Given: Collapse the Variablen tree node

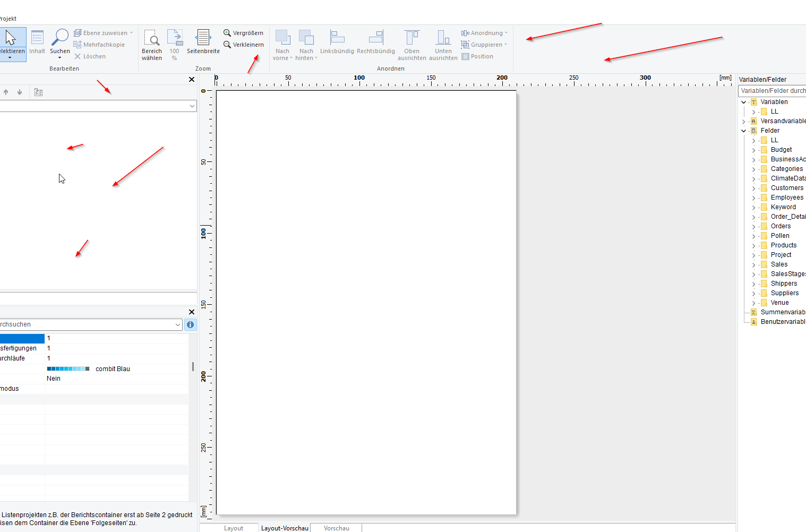Looking at the screenshot, I should coord(744,102).
